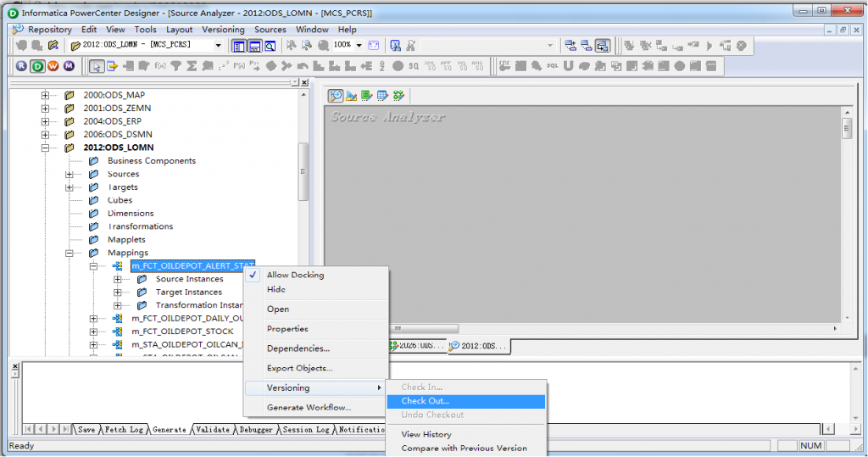Select the arrow pointer tool

coord(97,66)
